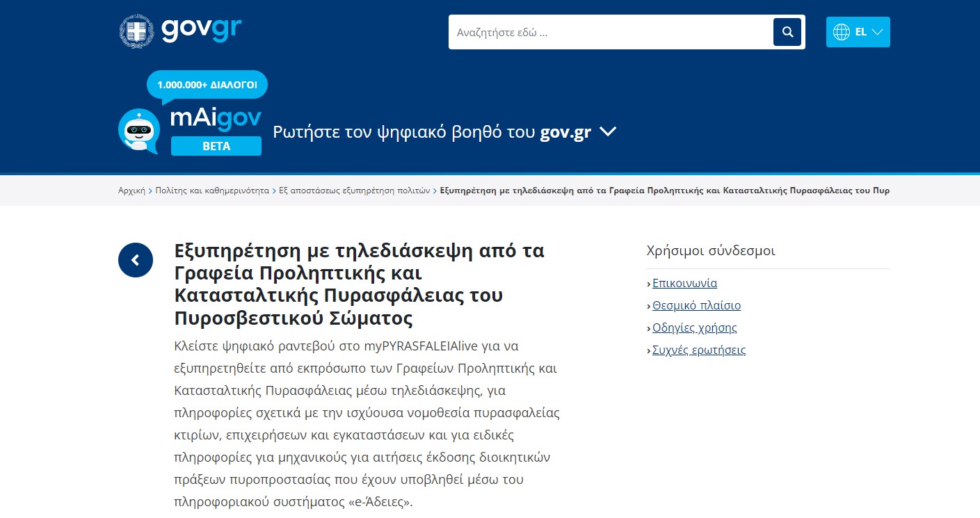Click the search magnifier icon
980x518 pixels.
coord(787,31)
